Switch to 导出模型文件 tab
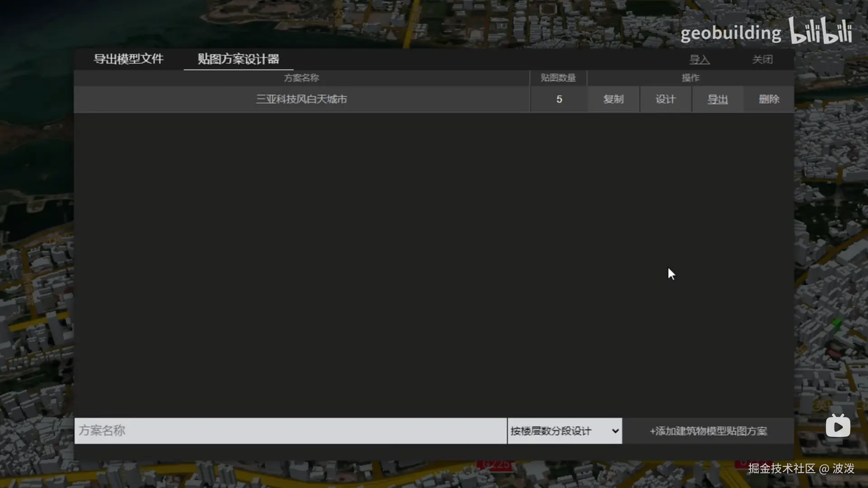Screen dimensions: 868x488 (128, 59)
